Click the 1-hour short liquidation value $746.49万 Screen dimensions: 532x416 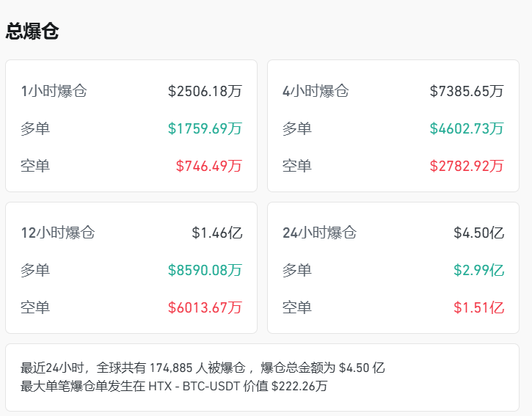209,166
